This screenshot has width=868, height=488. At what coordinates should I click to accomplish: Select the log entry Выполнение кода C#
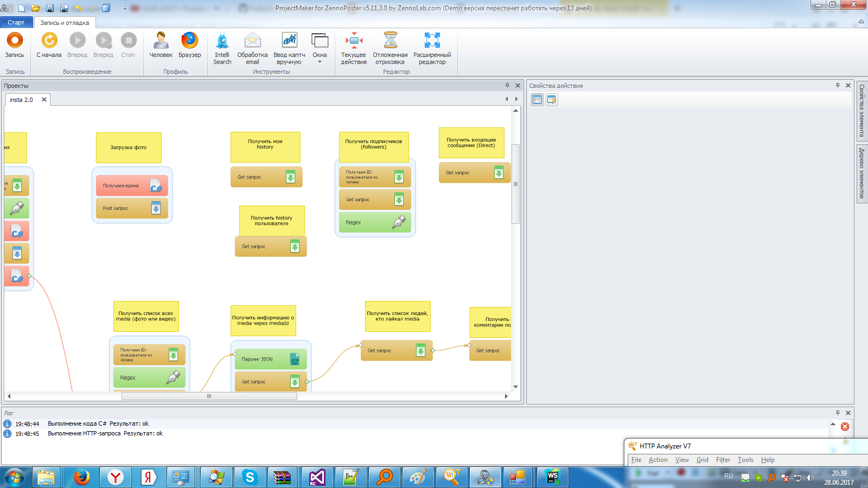[x=416, y=424]
